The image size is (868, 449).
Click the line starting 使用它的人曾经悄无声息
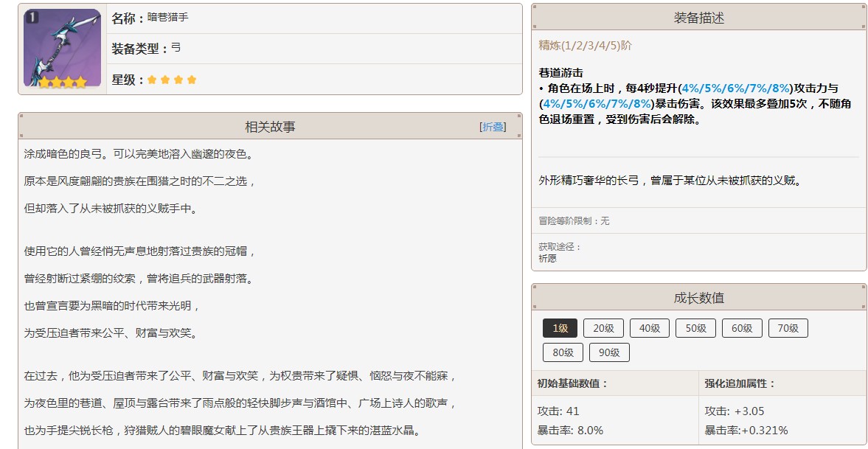[139, 251]
